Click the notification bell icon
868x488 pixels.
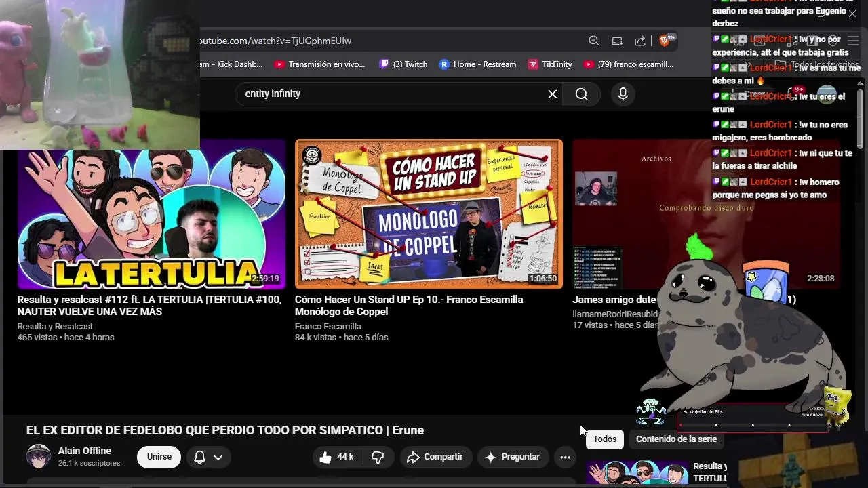(199, 457)
